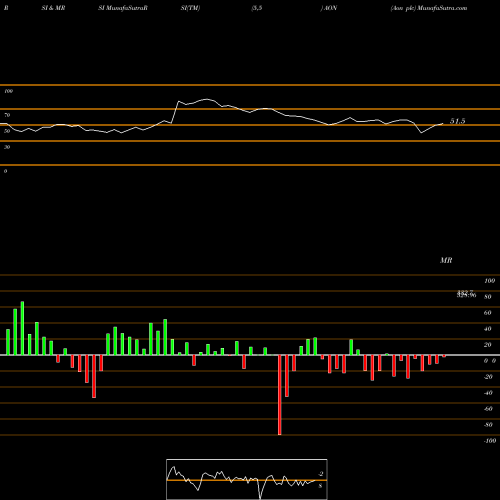This screenshot has width=500, height=500.
Task: Click the 'SI MunafaSutraR' header text
Action: click(x=123, y=8)
